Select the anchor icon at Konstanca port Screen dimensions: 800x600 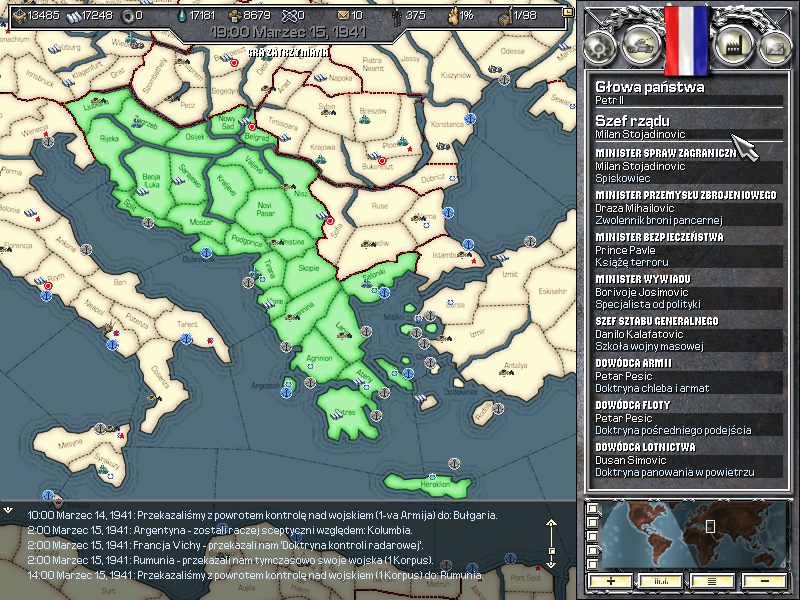[470, 118]
